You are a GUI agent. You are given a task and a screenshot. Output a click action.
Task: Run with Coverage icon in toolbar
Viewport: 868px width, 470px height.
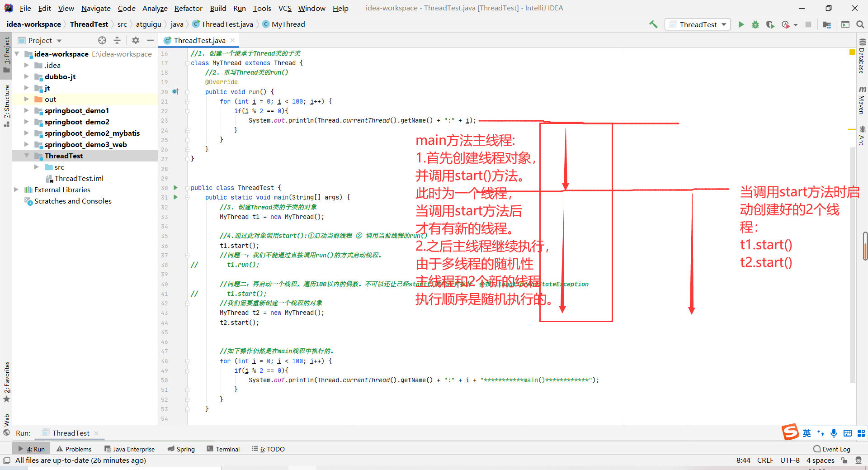coord(770,24)
